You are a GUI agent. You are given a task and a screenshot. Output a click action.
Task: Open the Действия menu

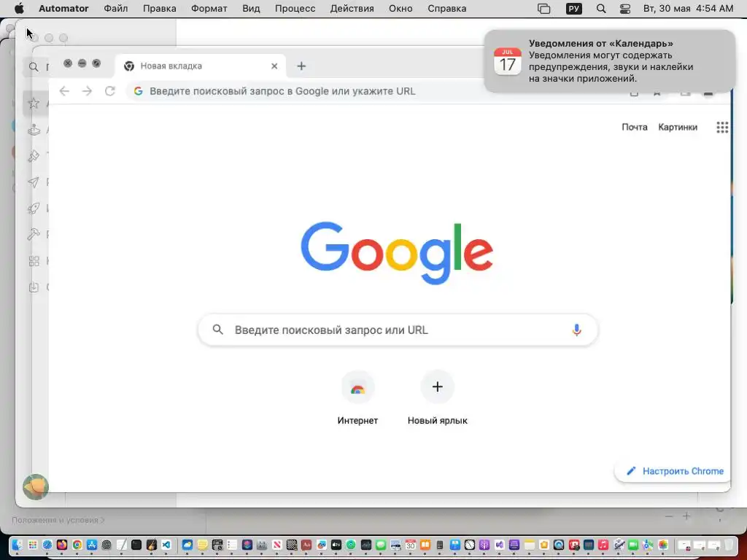352,9
